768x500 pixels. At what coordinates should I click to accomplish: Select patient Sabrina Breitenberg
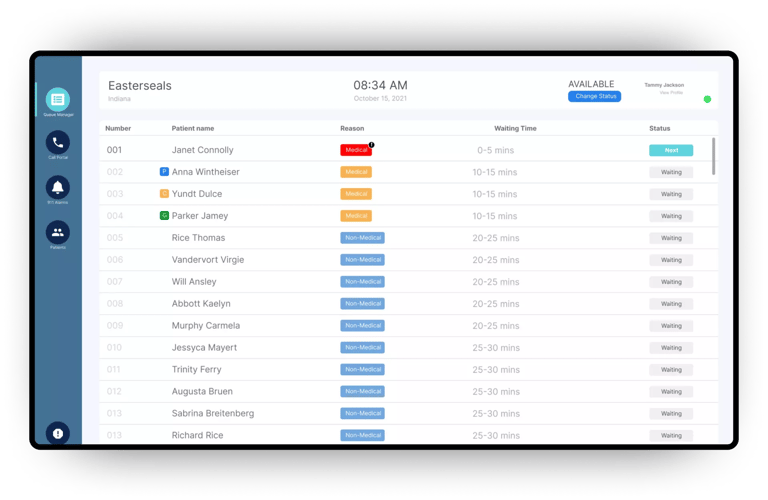point(213,413)
